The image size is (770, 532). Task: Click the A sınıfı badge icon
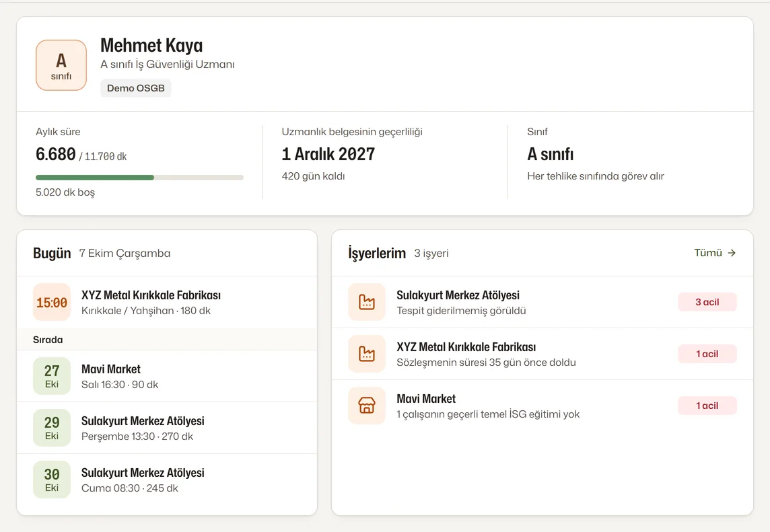tap(61, 65)
